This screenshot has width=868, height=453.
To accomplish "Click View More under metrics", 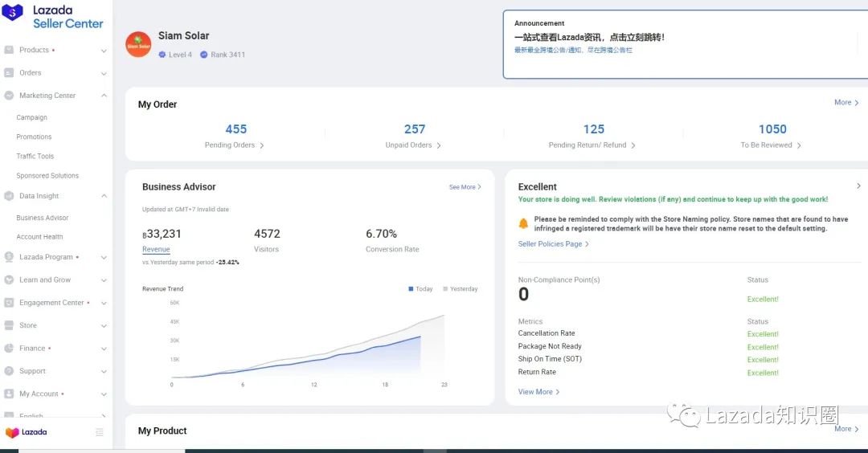I will tap(538, 392).
